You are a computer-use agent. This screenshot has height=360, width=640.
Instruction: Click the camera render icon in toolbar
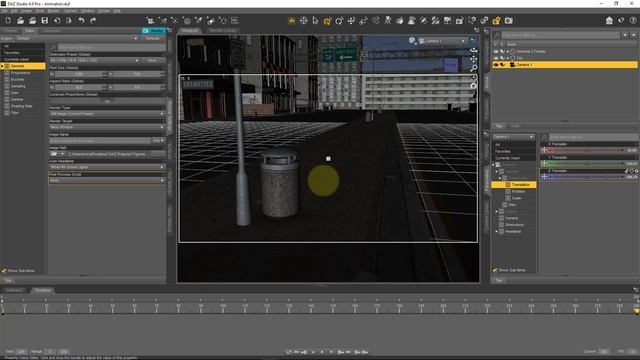click(509, 20)
